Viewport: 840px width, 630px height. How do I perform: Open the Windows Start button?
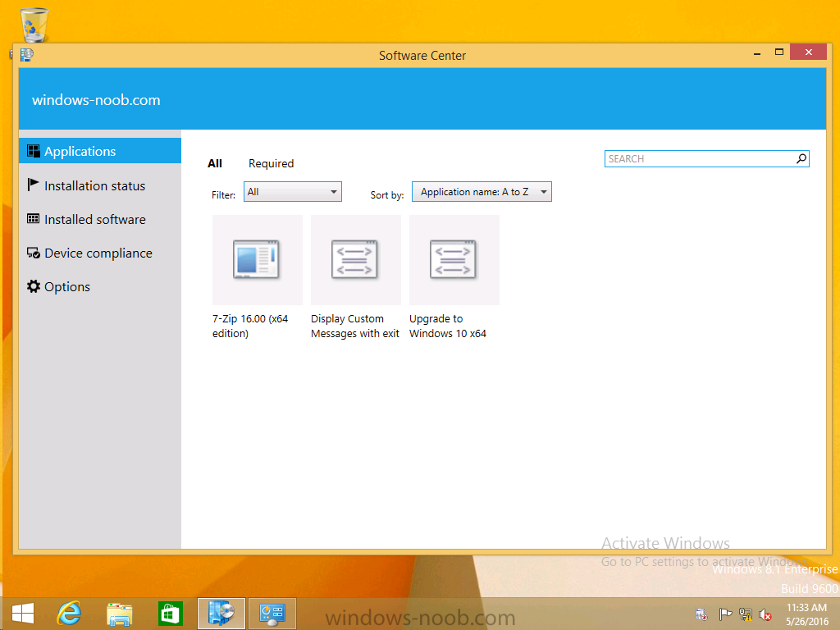(x=22, y=614)
